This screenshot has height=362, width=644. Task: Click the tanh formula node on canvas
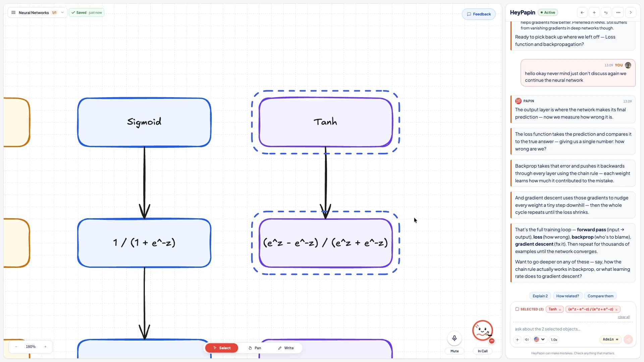[325, 243]
